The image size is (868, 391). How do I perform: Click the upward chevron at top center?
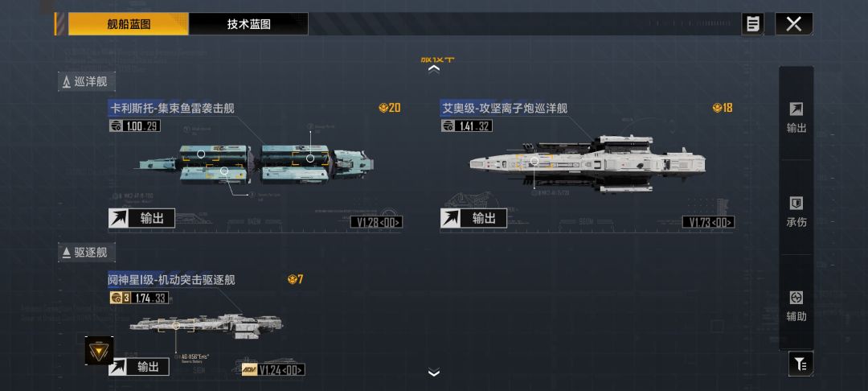coord(434,69)
